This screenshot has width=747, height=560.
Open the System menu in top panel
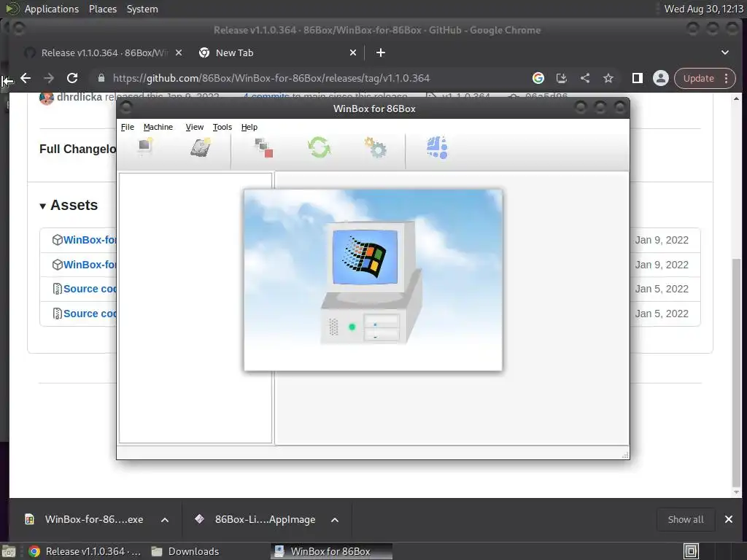tap(142, 9)
